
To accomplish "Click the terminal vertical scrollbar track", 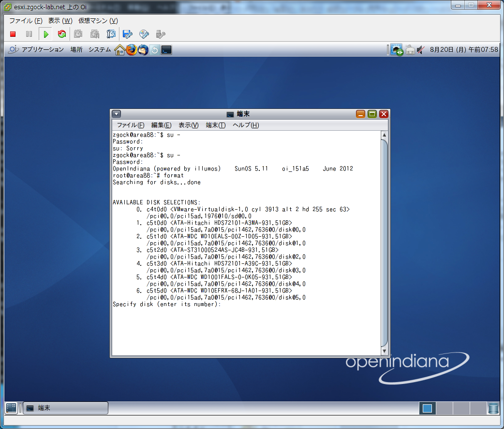I will [x=384, y=243].
